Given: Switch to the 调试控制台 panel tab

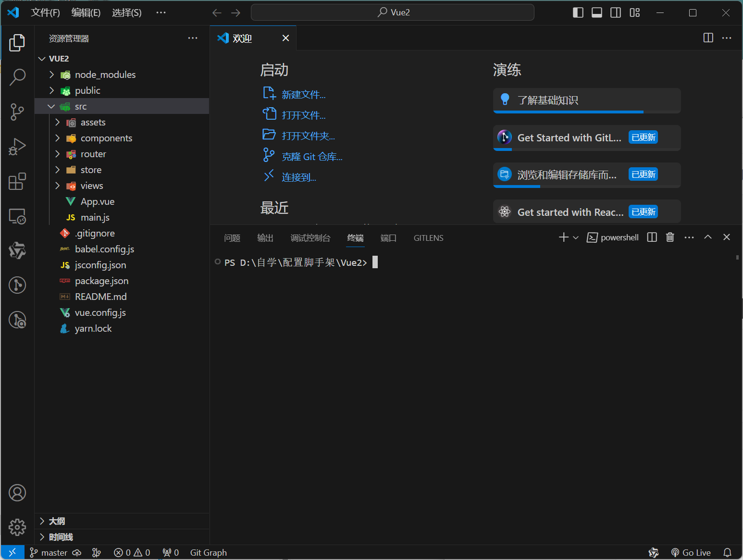Looking at the screenshot, I should [x=310, y=238].
